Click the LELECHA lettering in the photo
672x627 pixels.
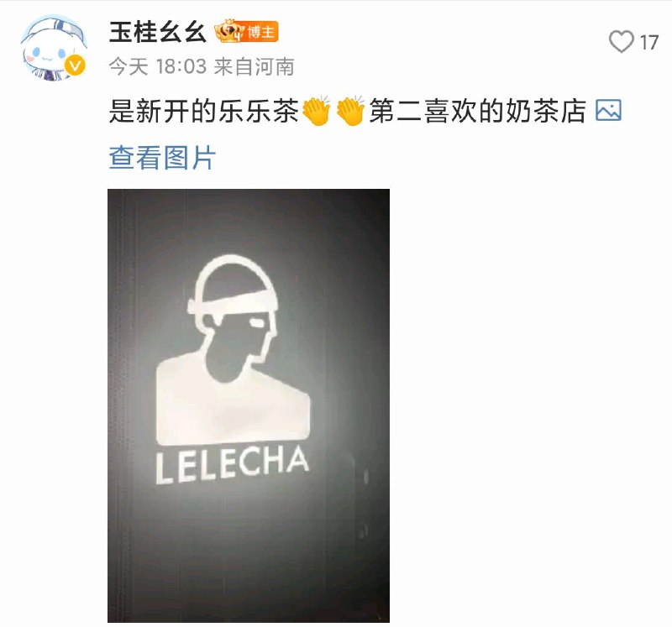point(232,464)
